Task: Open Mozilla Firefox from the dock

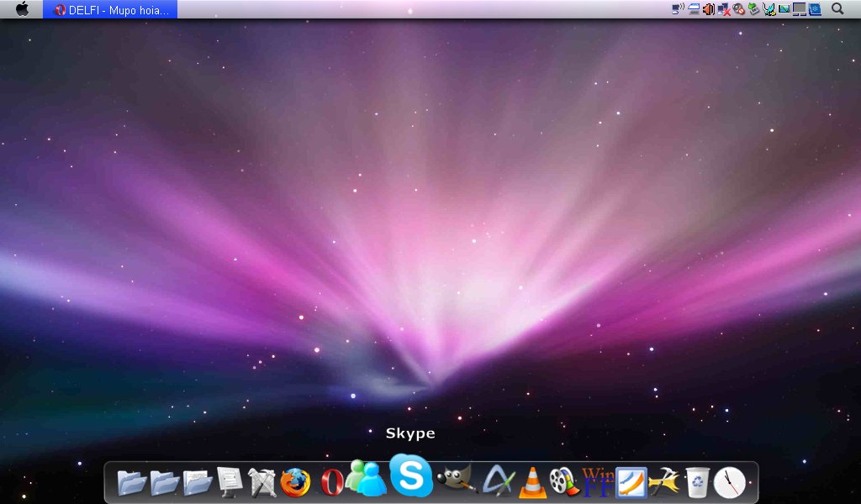Action: tap(295, 483)
